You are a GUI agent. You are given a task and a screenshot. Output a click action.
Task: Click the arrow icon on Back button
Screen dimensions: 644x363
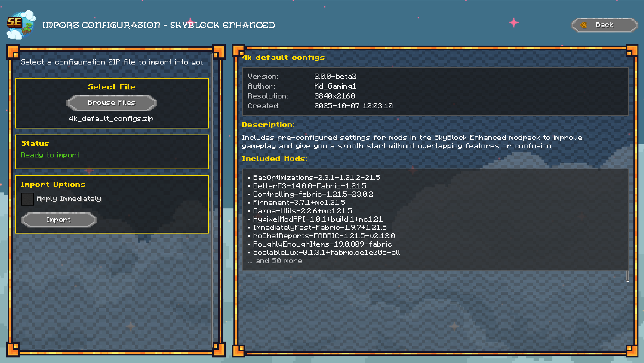[x=584, y=25]
